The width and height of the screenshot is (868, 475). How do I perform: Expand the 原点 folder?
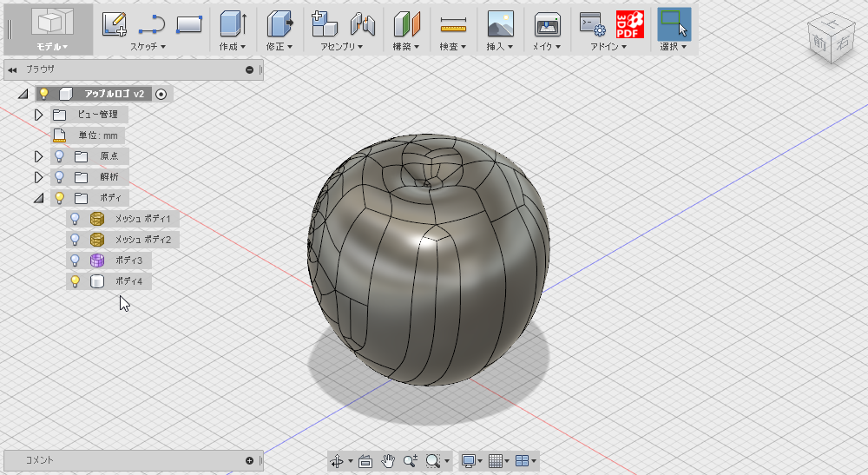(38, 156)
